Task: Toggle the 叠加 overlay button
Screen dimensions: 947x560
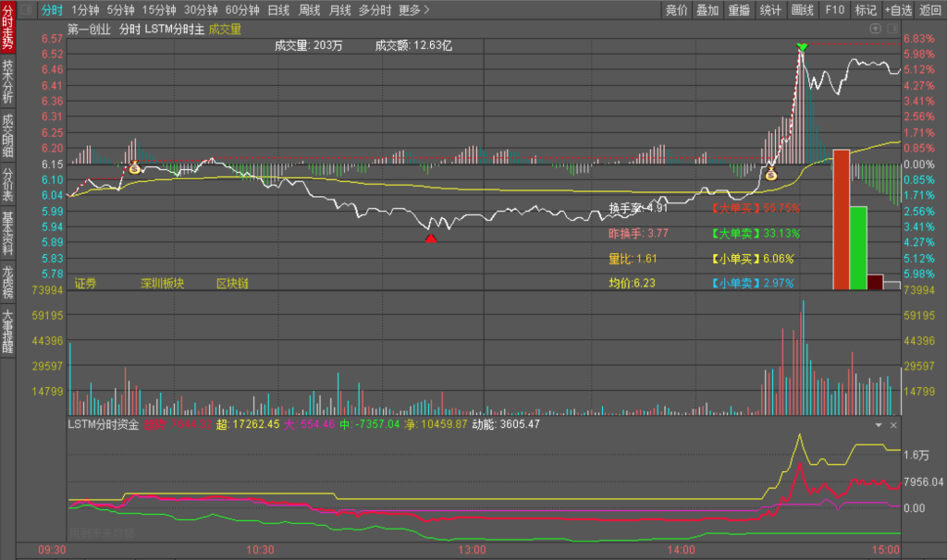Action: click(707, 10)
